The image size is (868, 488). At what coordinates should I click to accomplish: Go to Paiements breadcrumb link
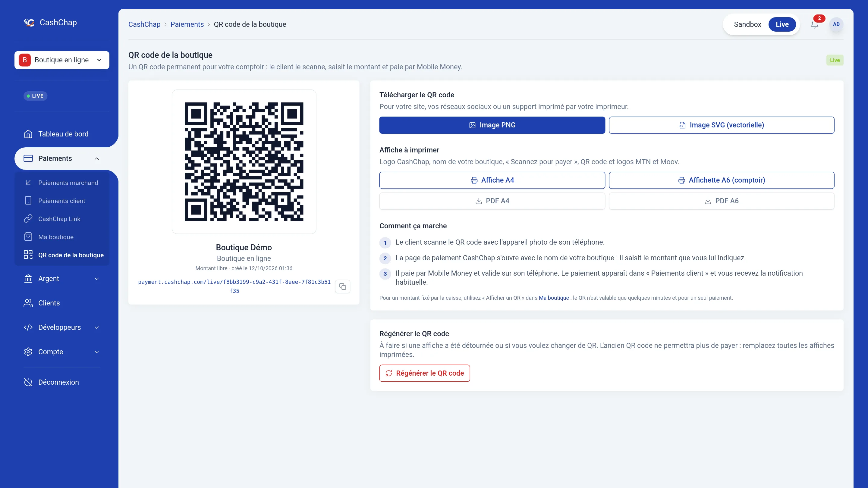click(187, 24)
